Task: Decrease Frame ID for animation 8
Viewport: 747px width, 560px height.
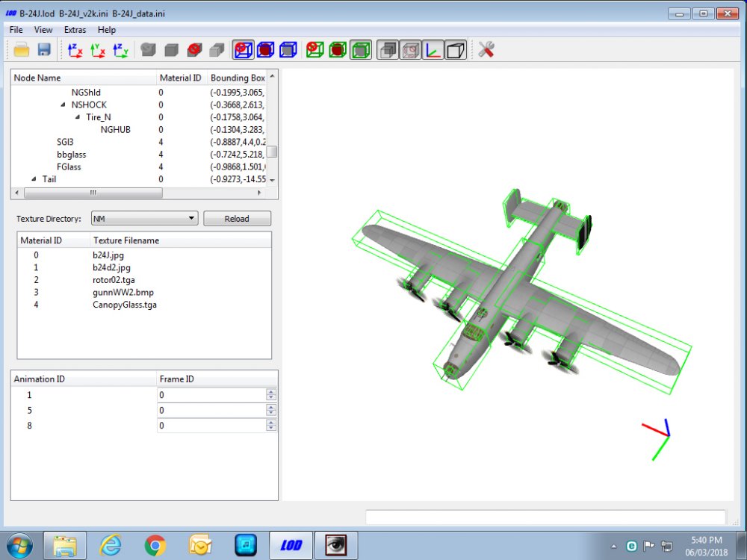Action: click(x=271, y=428)
